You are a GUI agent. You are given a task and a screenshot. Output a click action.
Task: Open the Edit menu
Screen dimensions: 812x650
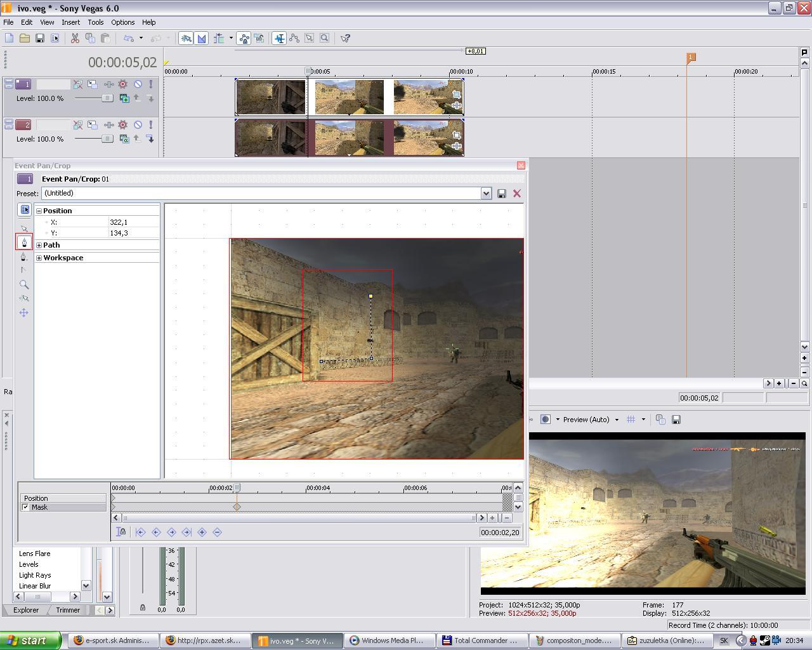pyautogui.click(x=27, y=22)
